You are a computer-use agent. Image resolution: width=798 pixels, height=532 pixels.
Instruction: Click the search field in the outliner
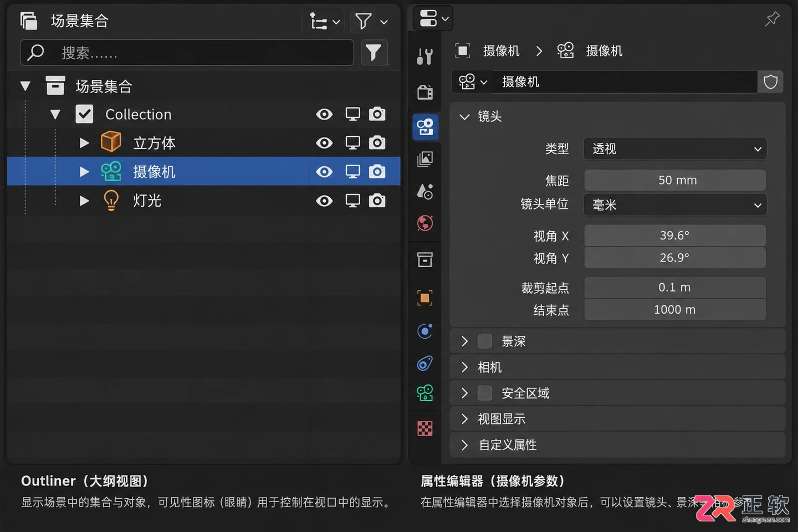pyautogui.click(x=187, y=53)
